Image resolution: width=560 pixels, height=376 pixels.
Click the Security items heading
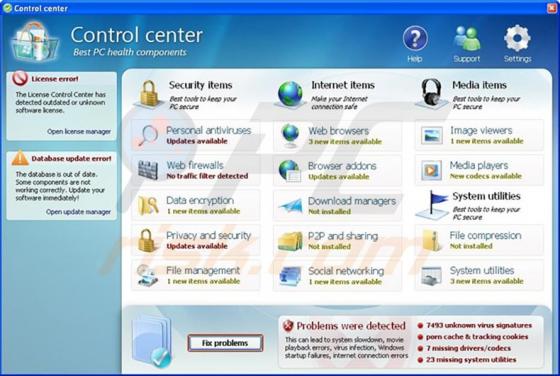200,85
